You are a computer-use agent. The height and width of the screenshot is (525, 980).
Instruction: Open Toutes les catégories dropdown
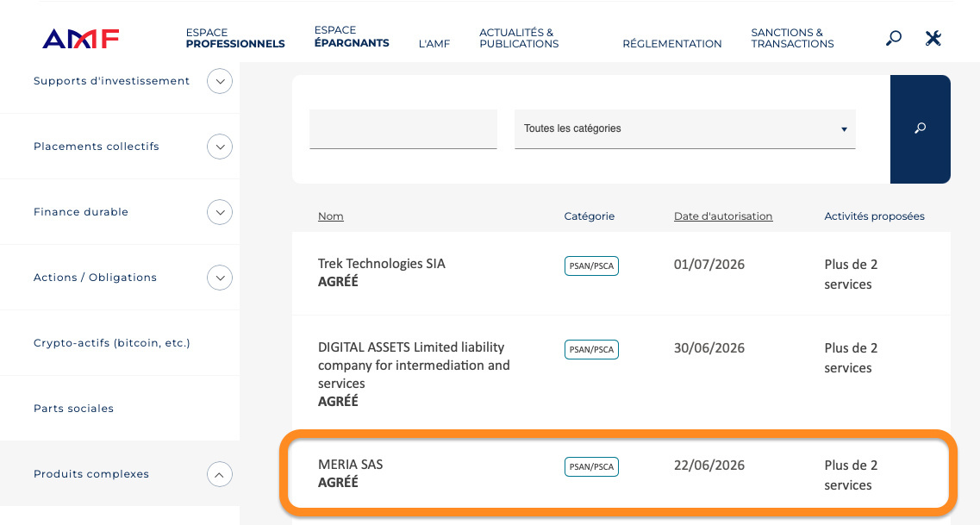pos(685,128)
